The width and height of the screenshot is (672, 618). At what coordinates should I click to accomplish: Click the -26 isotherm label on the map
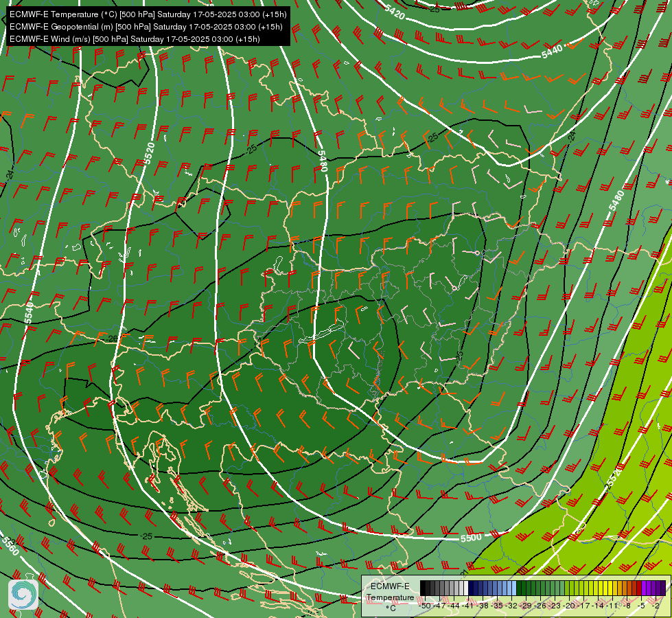(111, 339)
